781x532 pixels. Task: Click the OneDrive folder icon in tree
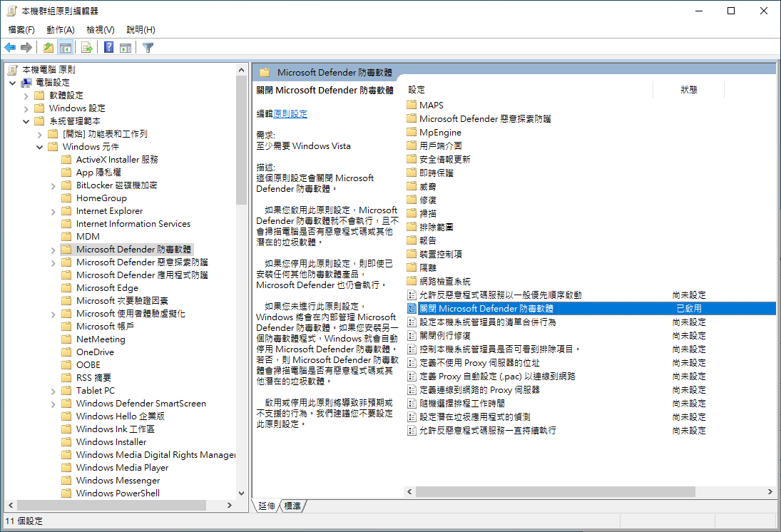click(x=66, y=352)
